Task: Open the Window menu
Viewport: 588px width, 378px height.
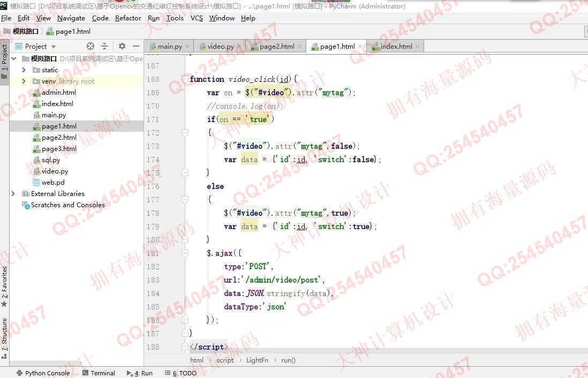Action: [222, 18]
